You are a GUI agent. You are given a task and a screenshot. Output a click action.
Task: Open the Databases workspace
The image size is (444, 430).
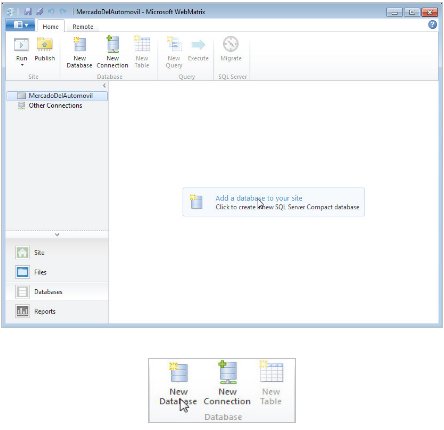point(57,292)
